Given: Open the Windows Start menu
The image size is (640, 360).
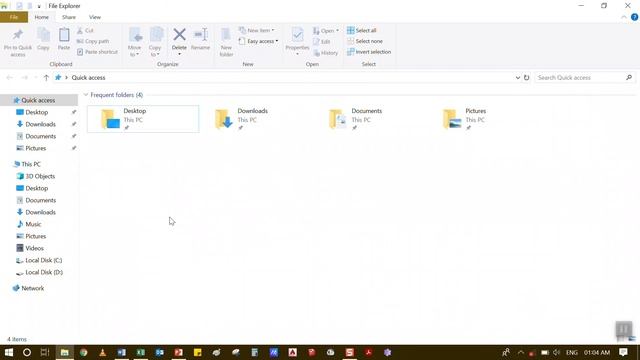Looking at the screenshot, I should click(x=9, y=352).
